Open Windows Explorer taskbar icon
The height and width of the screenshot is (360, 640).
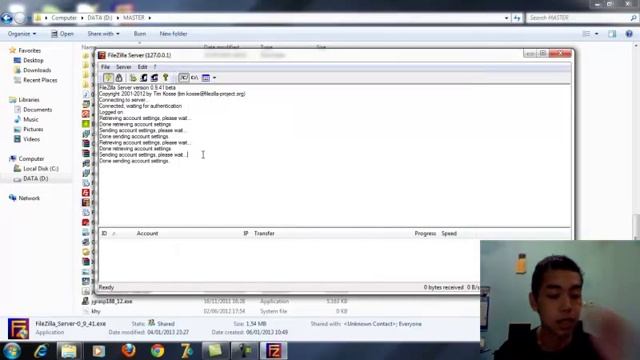pyautogui.click(x=69, y=351)
